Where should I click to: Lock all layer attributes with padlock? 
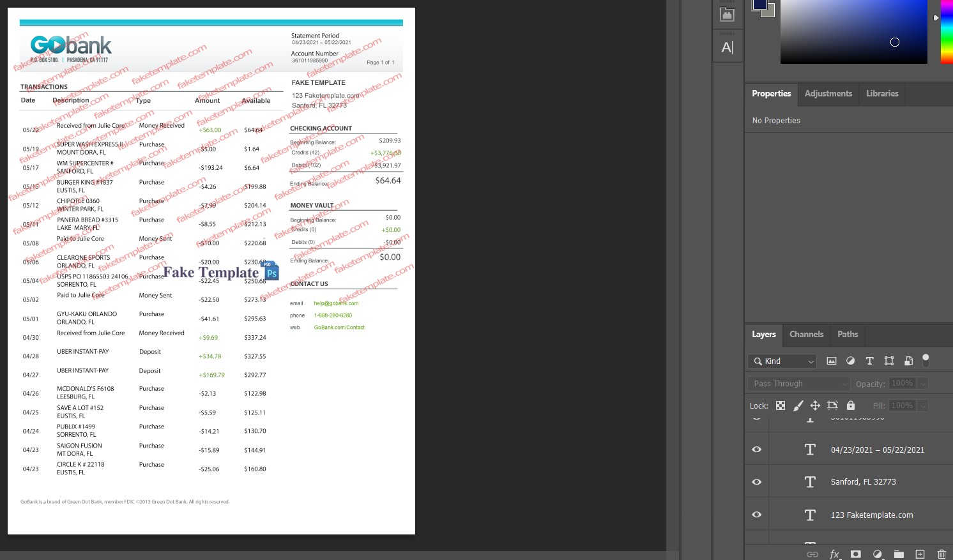coord(851,405)
